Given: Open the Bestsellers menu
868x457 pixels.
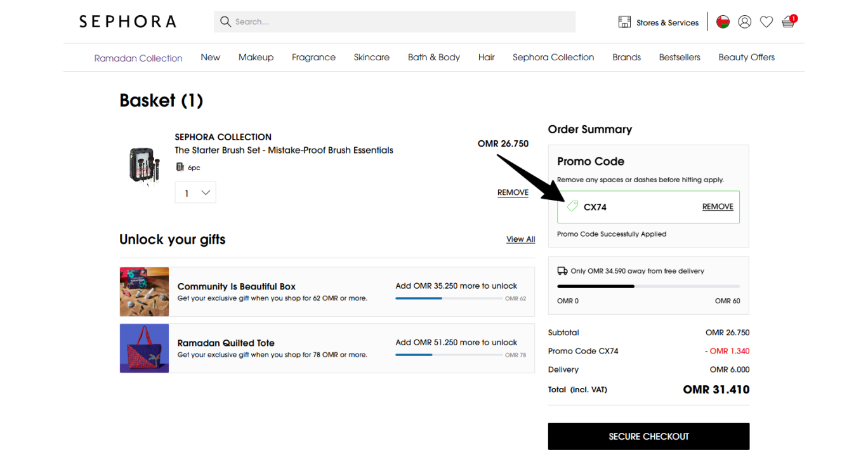Looking at the screenshot, I should [680, 57].
